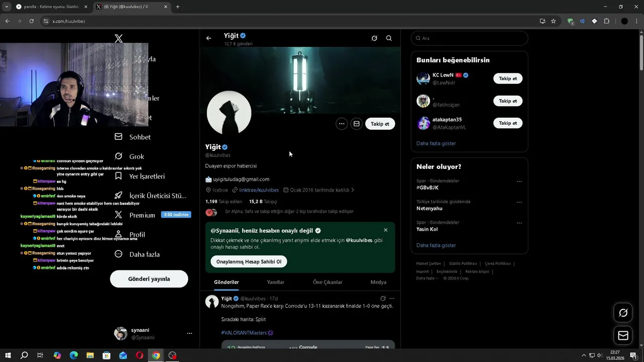Image resolution: width=644 pixels, height=362 pixels.
Task: Open Microsoft Edge from the taskbar
Action: pos(73,355)
